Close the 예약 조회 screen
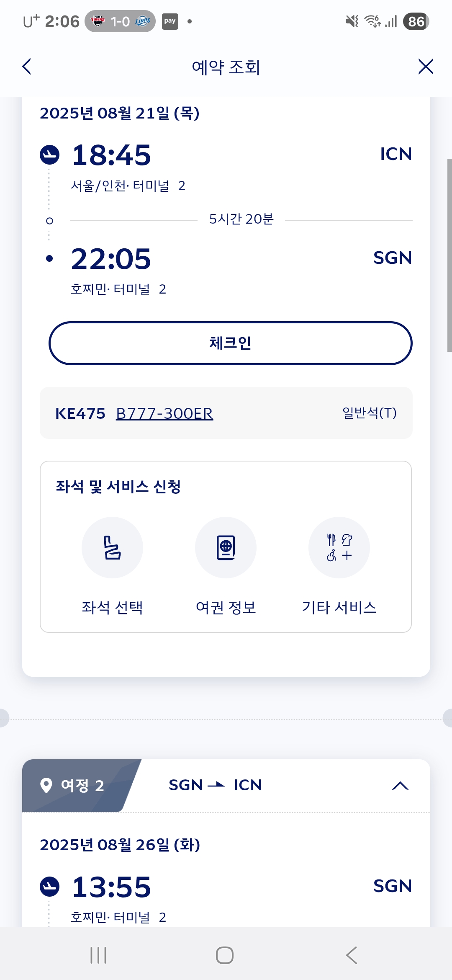The height and width of the screenshot is (980, 452). (425, 67)
